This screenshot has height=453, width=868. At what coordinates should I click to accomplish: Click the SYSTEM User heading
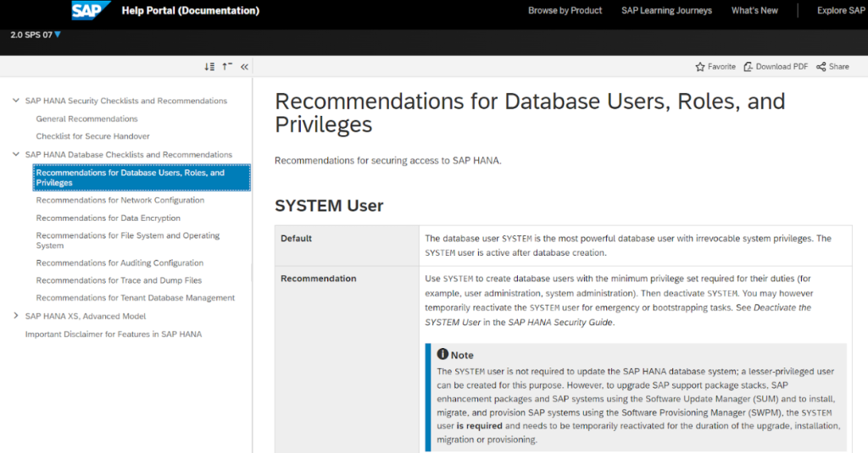[x=329, y=206]
